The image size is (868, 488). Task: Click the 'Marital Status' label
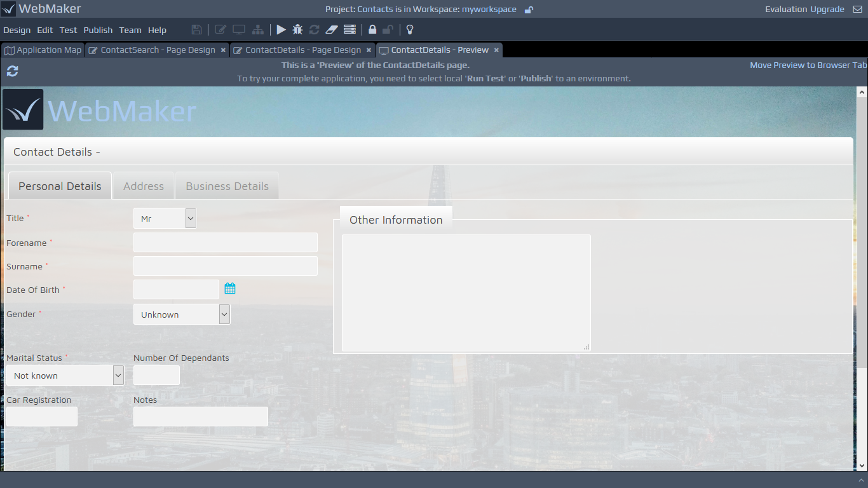coord(34,358)
